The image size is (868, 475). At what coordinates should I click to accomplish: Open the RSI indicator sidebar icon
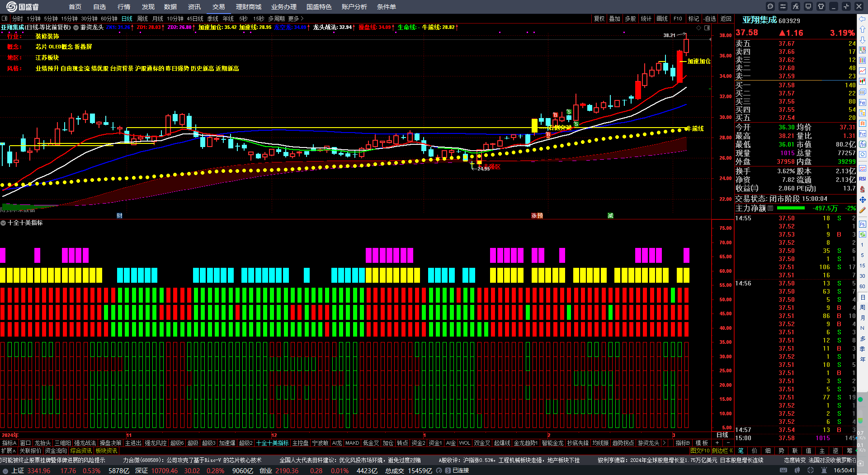point(863,179)
